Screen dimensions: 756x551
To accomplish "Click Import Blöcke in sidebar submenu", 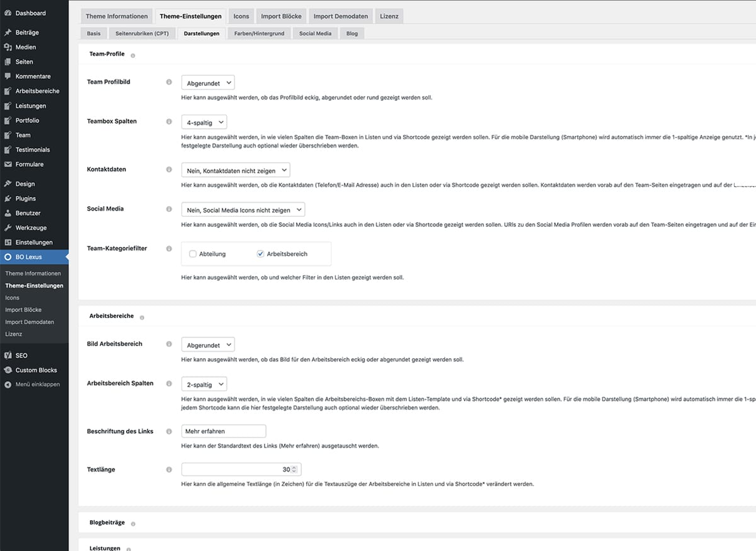I will [23, 310].
